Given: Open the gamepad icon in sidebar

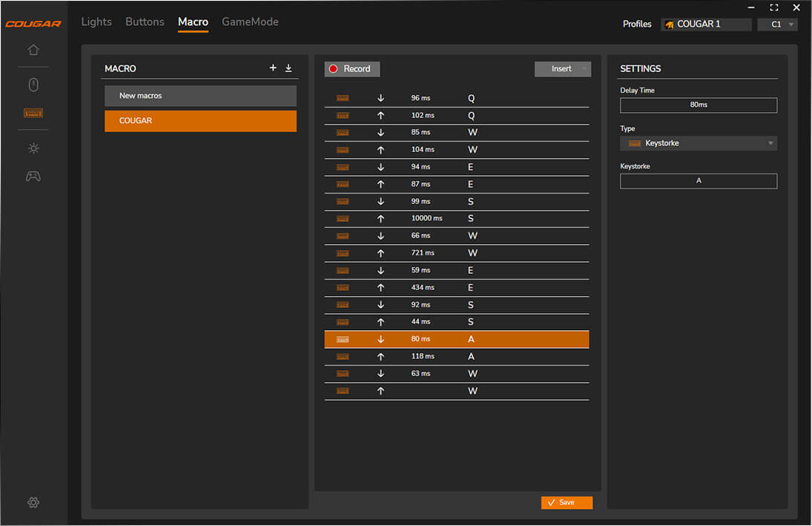Looking at the screenshot, I should click(x=33, y=177).
